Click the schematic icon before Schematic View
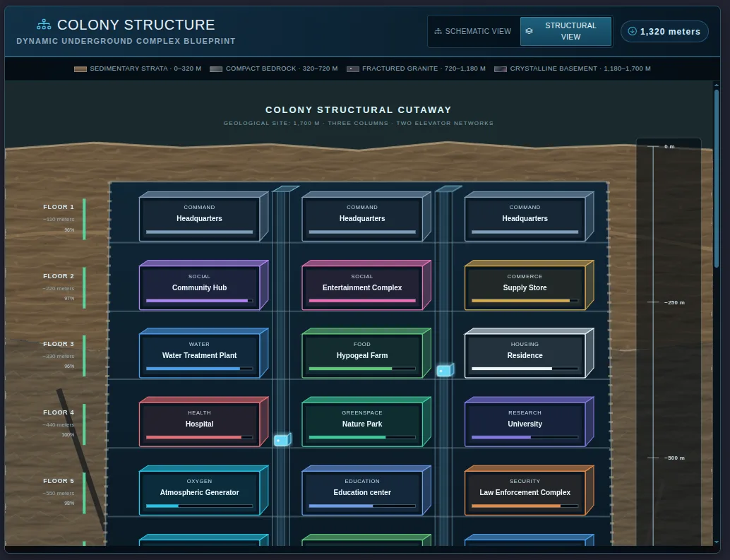Viewport: 730px width, 560px height. pyautogui.click(x=438, y=31)
